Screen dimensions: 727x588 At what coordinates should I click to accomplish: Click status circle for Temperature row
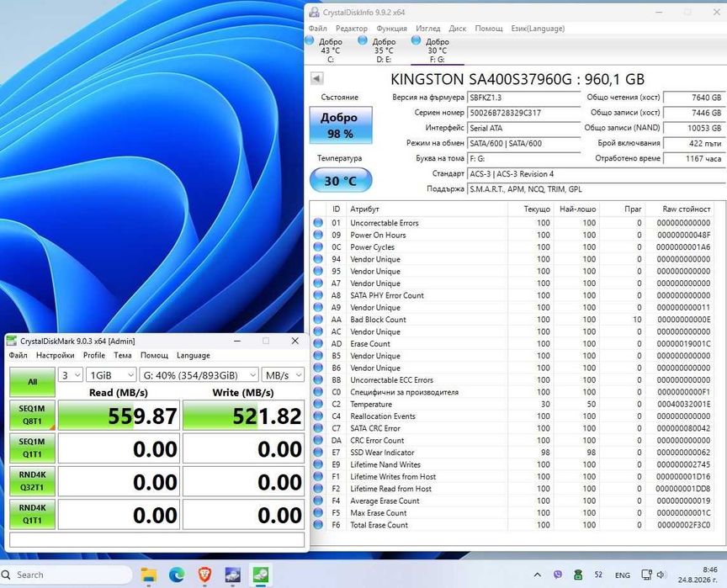(x=318, y=404)
